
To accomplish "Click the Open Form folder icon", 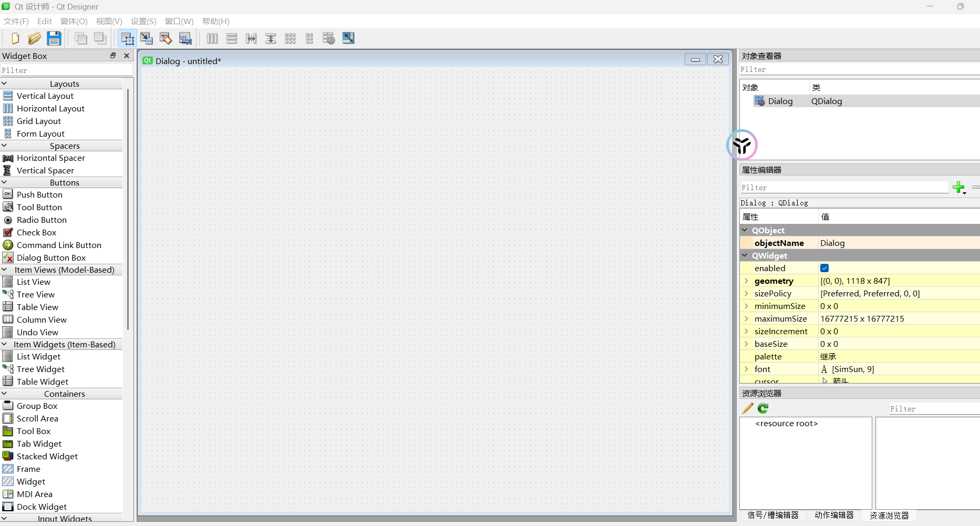I will pos(35,38).
